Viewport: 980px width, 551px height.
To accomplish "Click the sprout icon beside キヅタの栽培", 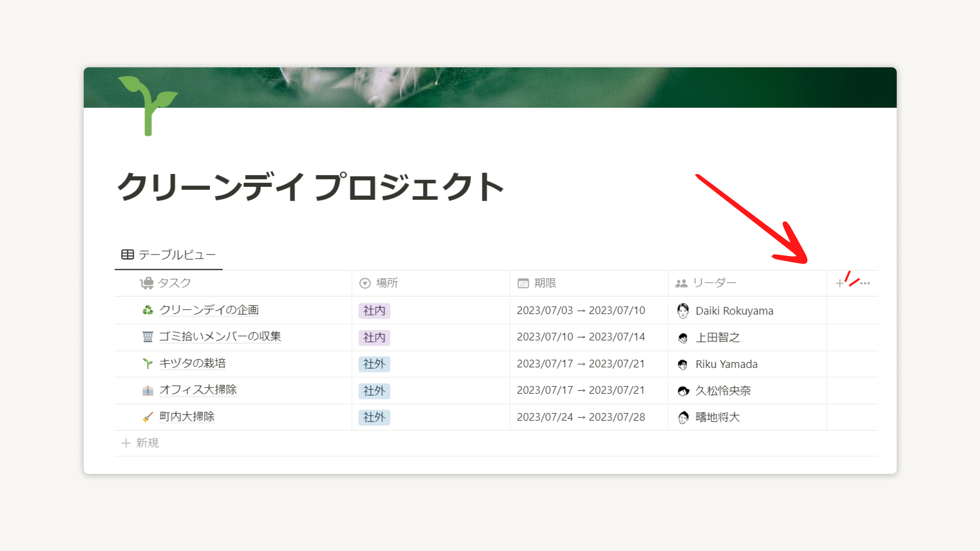I will click(147, 364).
